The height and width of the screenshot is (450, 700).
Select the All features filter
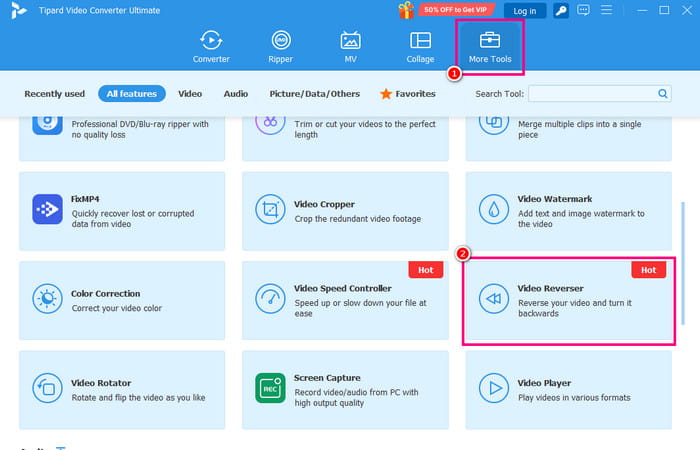coord(132,94)
